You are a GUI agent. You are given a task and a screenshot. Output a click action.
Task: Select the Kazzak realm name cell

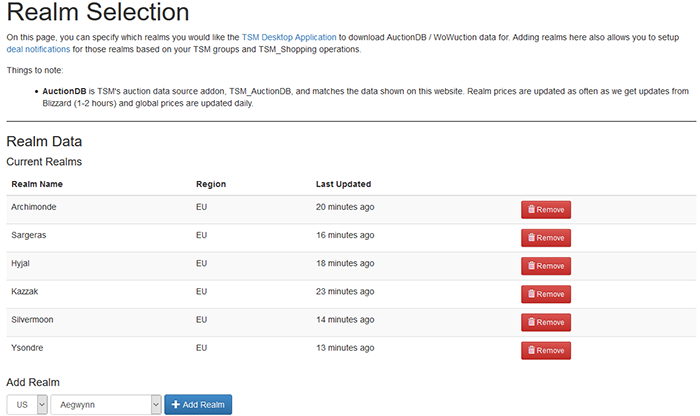tap(25, 291)
